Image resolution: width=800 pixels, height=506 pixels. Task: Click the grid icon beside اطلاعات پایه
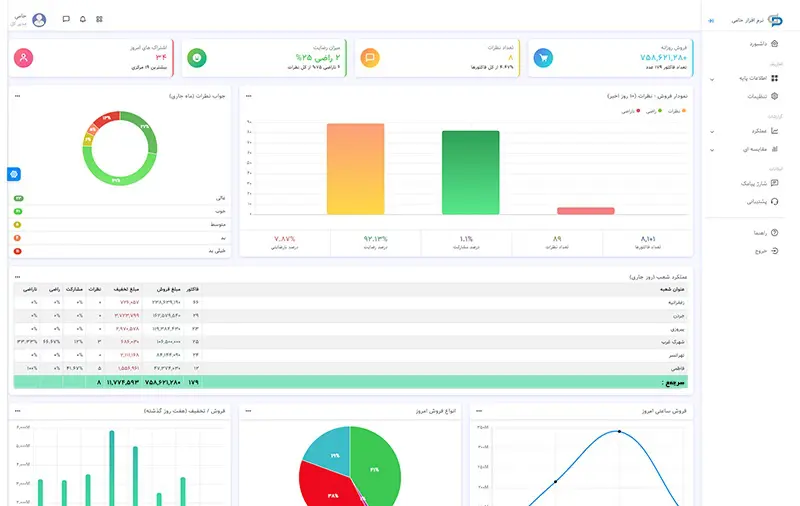click(774, 78)
